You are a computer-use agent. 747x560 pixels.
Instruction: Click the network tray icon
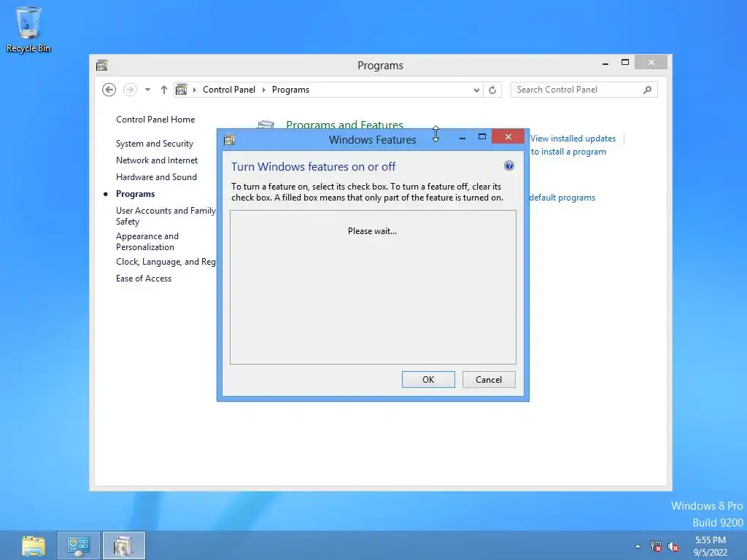click(x=656, y=546)
